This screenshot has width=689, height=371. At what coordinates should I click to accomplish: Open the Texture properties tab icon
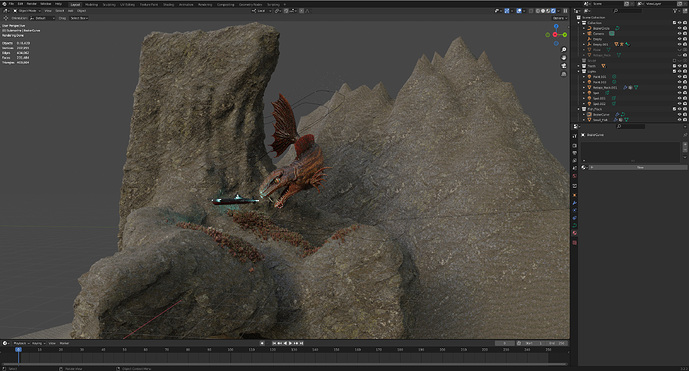pyautogui.click(x=574, y=242)
